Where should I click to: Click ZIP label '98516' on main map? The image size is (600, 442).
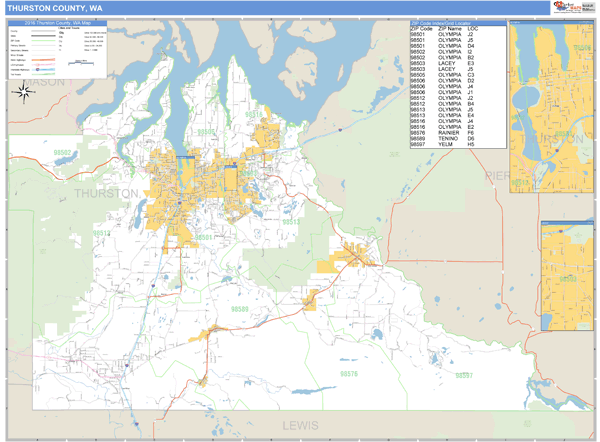click(x=254, y=114)
